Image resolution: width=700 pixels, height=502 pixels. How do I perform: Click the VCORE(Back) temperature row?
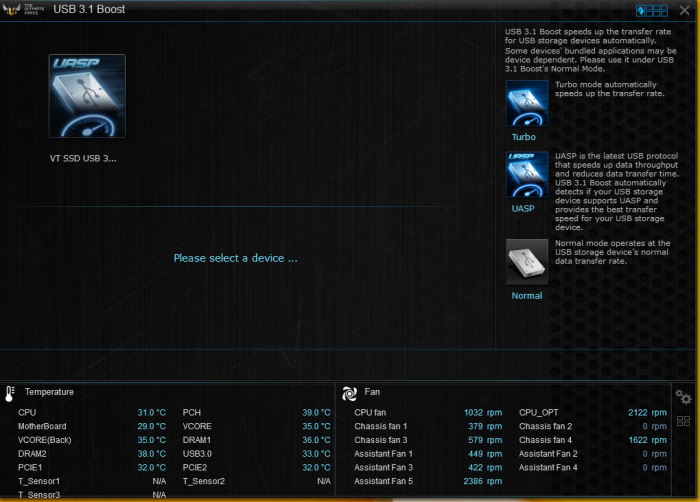coord(92,440)
